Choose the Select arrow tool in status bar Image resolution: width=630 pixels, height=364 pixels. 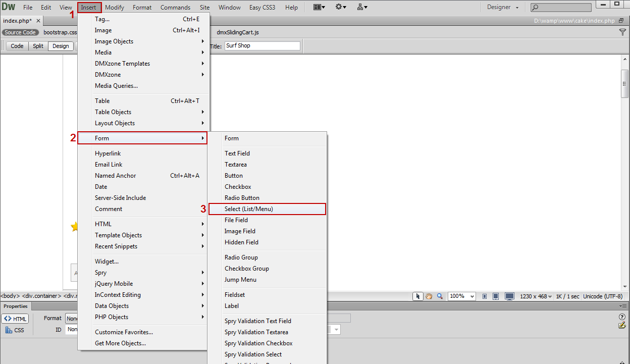click(x=418, y=296)
